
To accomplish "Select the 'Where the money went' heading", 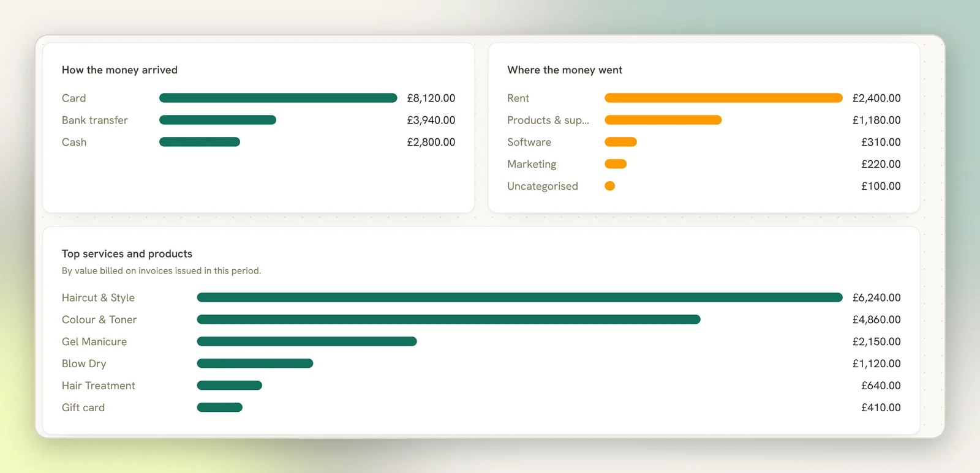I will coord(565,70).
